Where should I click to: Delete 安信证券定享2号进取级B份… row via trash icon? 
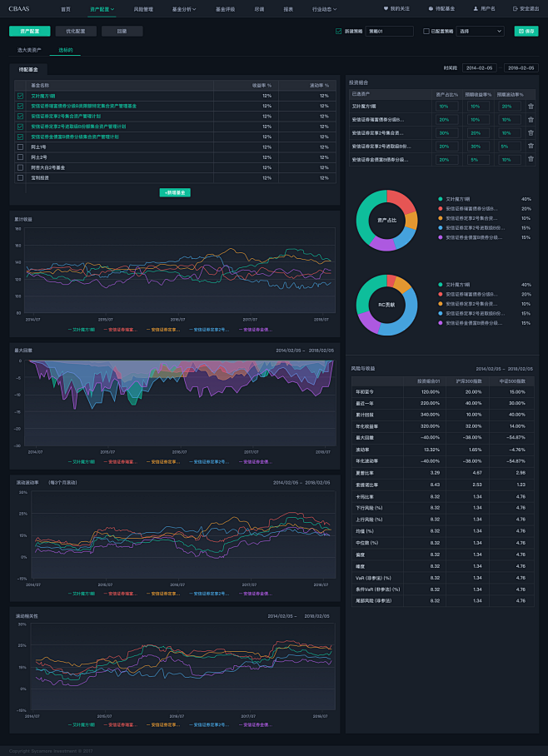531,146
